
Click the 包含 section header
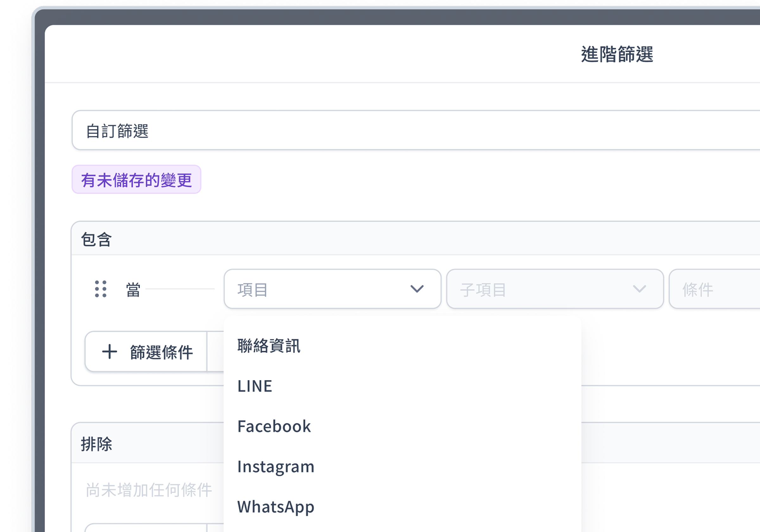pos(96,238)
